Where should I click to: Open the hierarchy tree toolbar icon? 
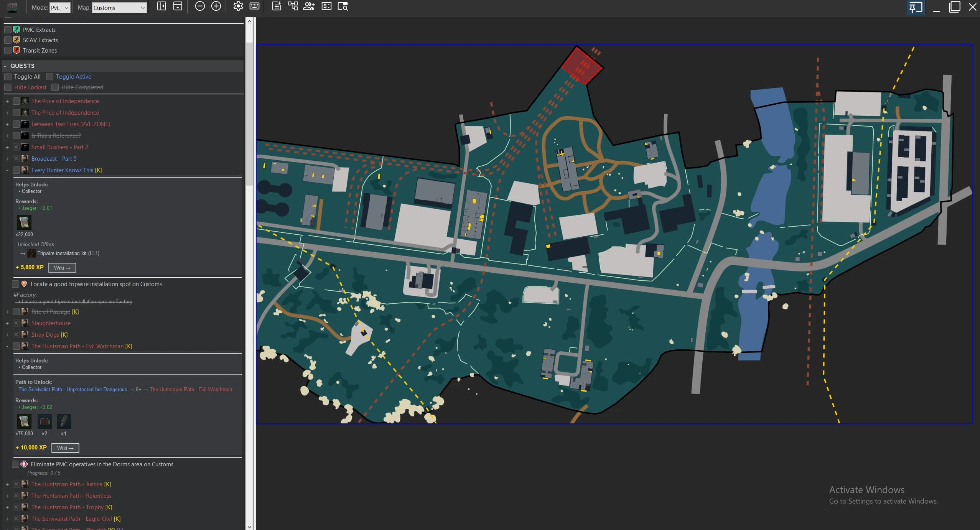coord(293,6)
